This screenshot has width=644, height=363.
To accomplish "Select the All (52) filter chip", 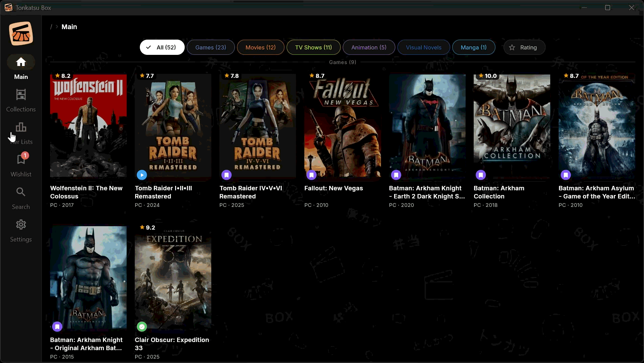I will coord(162,47).
